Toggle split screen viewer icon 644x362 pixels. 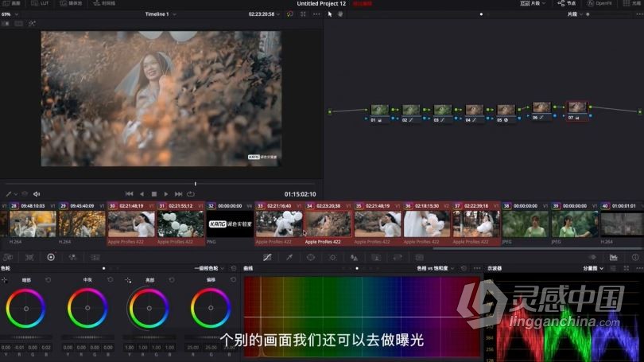[19, 24]
